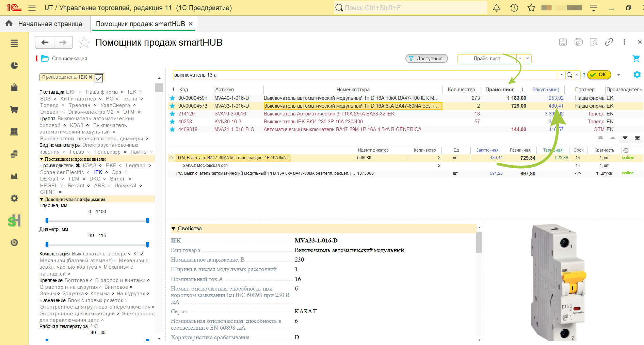Screen dimensions: 644x345
Task: Open the bar chart sidebar section
Action: tap(14, 176)
